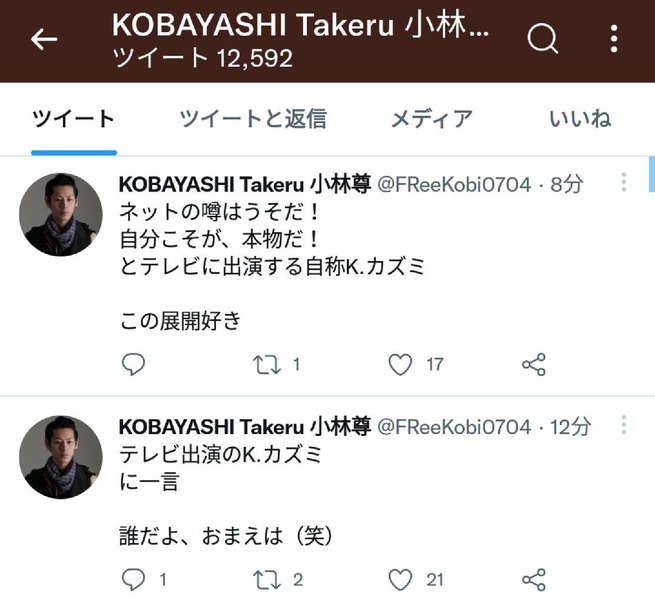Switch to the ツイートと返信 tab
655x616 pixels.
pyautogui.click(x=253, y=119)
